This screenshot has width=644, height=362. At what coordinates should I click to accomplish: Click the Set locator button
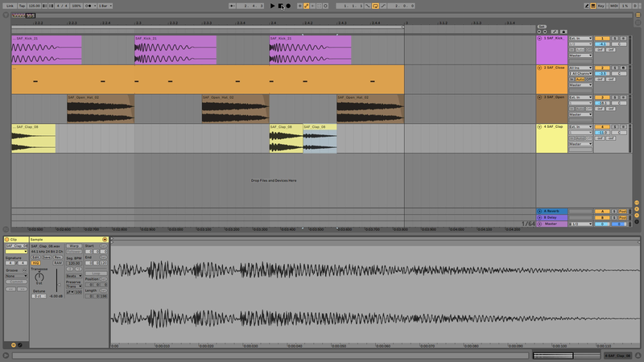[x=542, y=27]
